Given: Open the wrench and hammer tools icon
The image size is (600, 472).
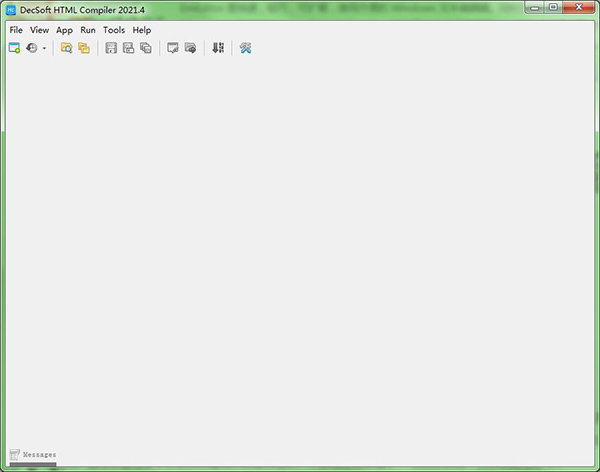Looking at the screenshot, I should 245,48.
